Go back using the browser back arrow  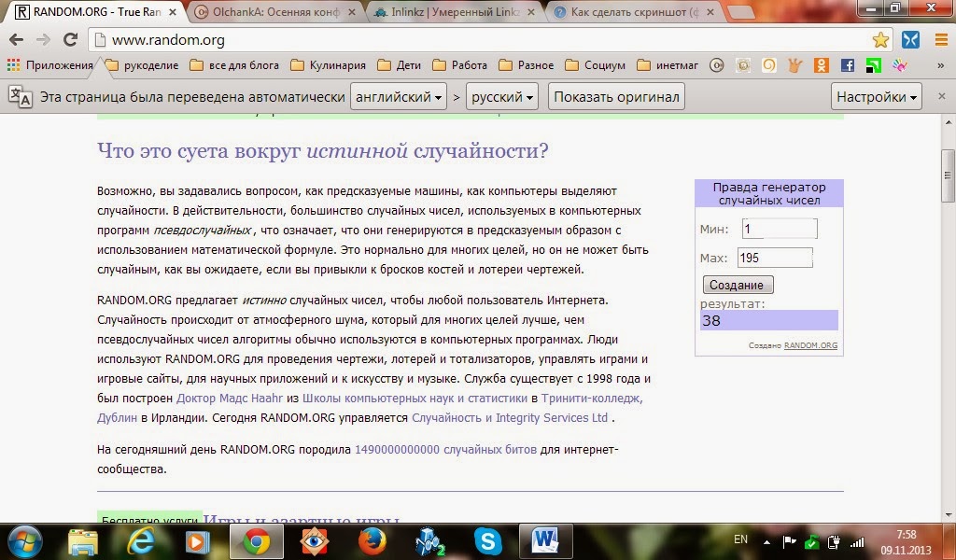[x=17, y=40]
